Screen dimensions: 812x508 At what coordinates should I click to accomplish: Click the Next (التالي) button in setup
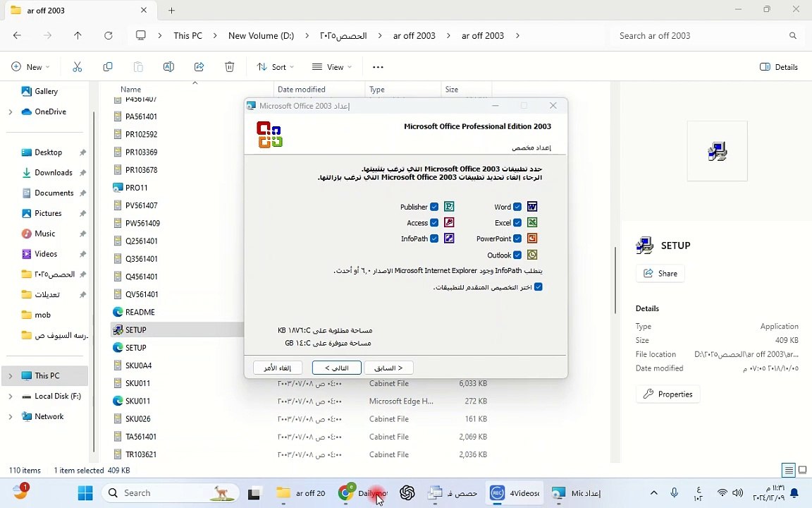pos(337,368)
